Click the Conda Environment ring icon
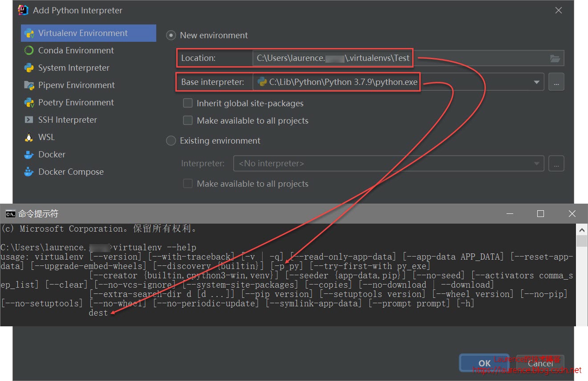The image size is (588, 381). point(29,51)
